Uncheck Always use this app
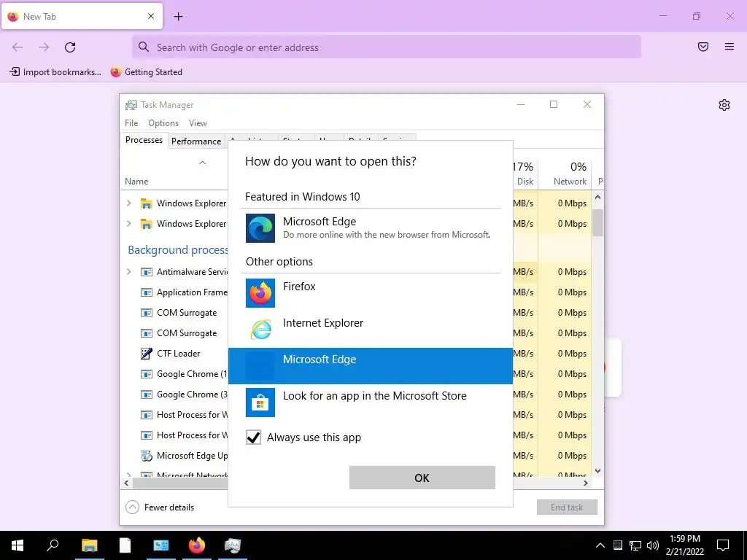Screen dimensions: 747x560 [x=253, y=437]
